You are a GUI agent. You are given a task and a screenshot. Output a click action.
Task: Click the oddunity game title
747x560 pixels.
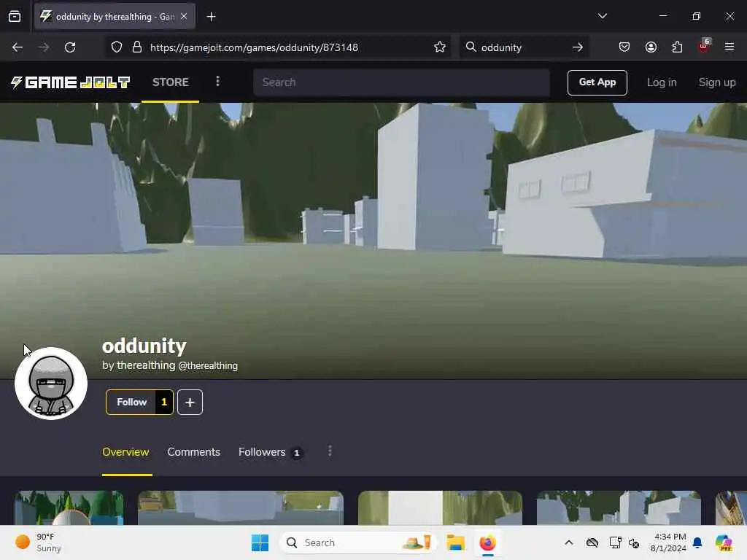[144, 346]
